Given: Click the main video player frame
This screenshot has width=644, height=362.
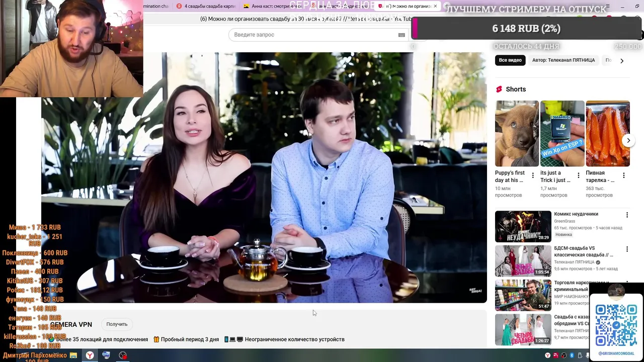Looking at the screenshot, I should coord(264,177).
